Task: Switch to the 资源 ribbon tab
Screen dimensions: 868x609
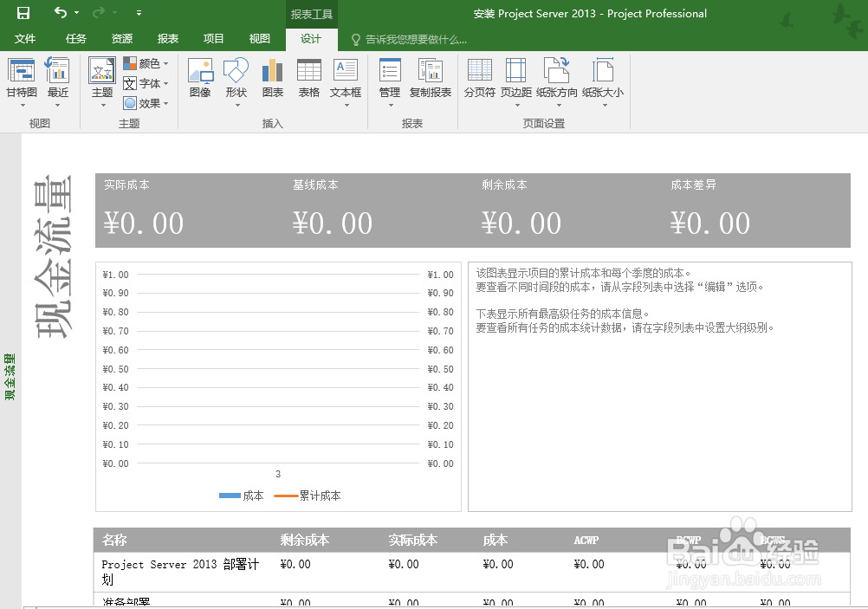Action: 122,39
